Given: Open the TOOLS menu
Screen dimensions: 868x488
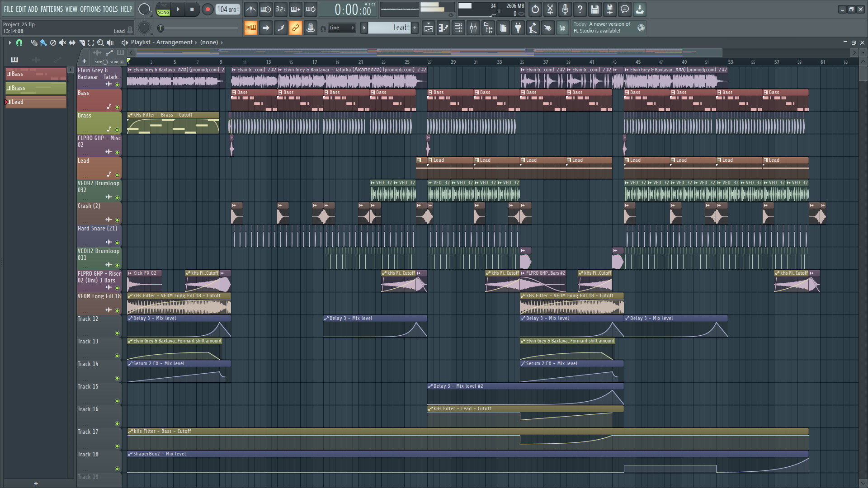Looking at the screenshot, I should (x=110, y=9).
